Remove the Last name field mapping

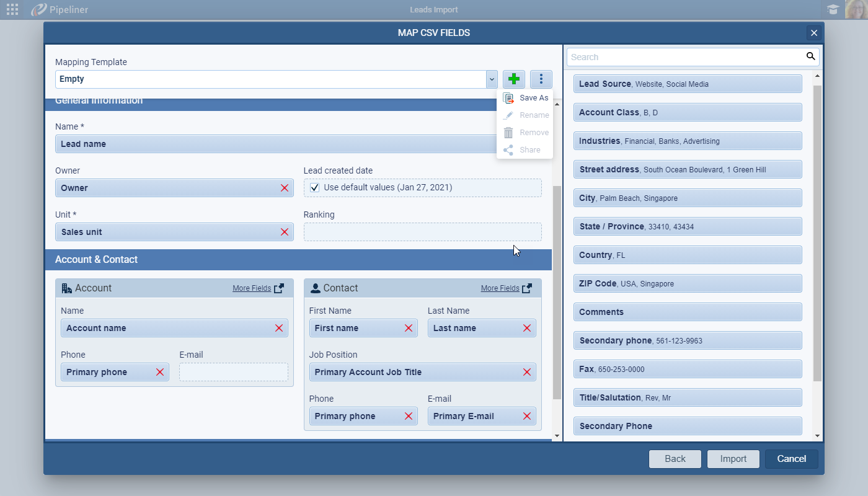point(527,328)
